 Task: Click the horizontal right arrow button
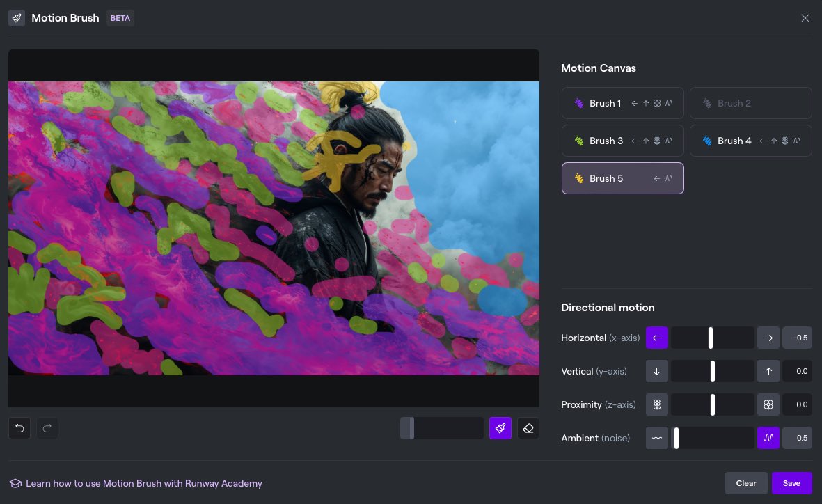[x=768, y=338]
